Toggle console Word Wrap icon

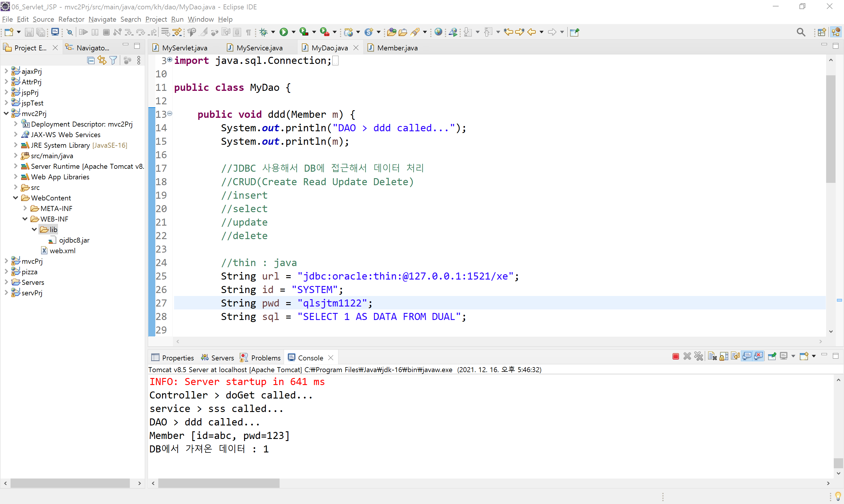coord(735,356)
